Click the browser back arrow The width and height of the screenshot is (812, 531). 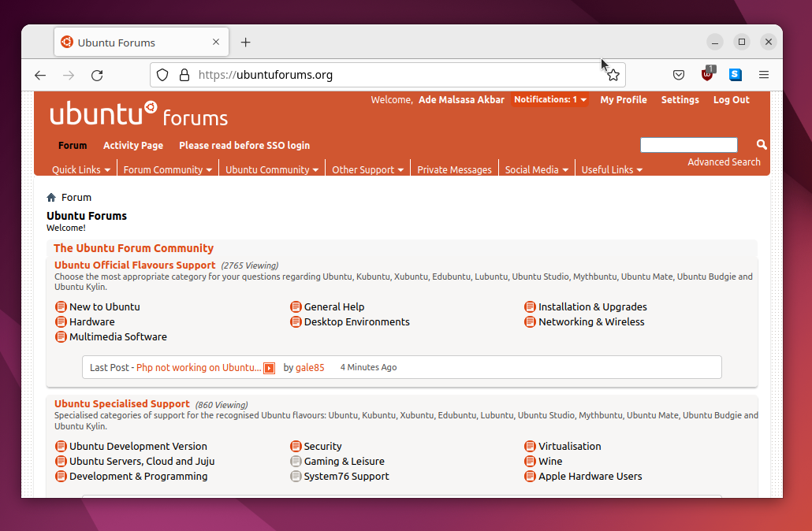coord(40,75)
